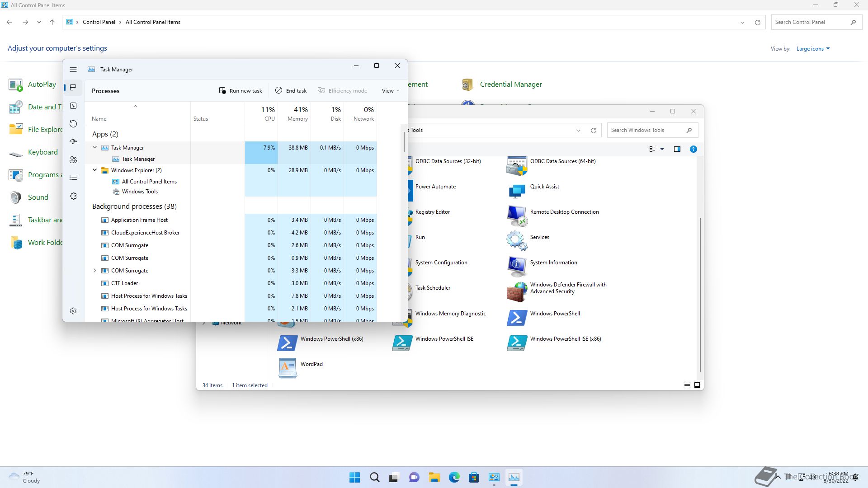Open Microsoft Store from taskbar
This screenshot has height=488, width=868.
click(x=474, y=477)
